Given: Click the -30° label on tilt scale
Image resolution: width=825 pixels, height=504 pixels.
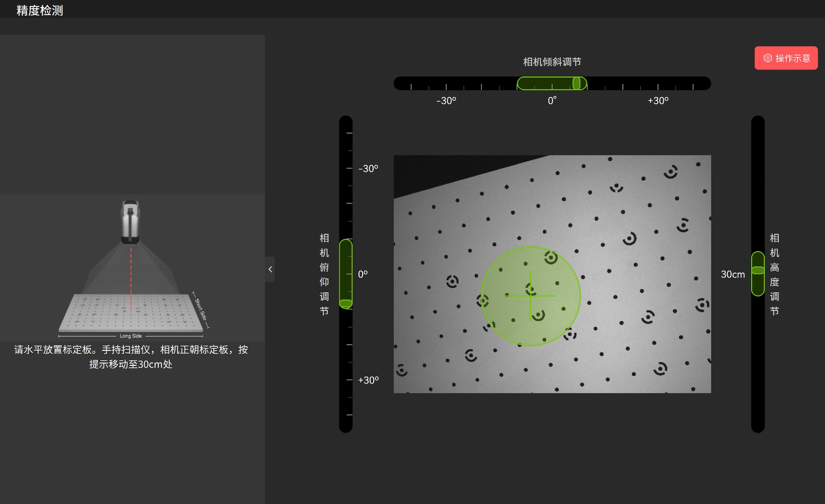Looking at the screenshot, I should pyautogui.click(x=446, y=101).
